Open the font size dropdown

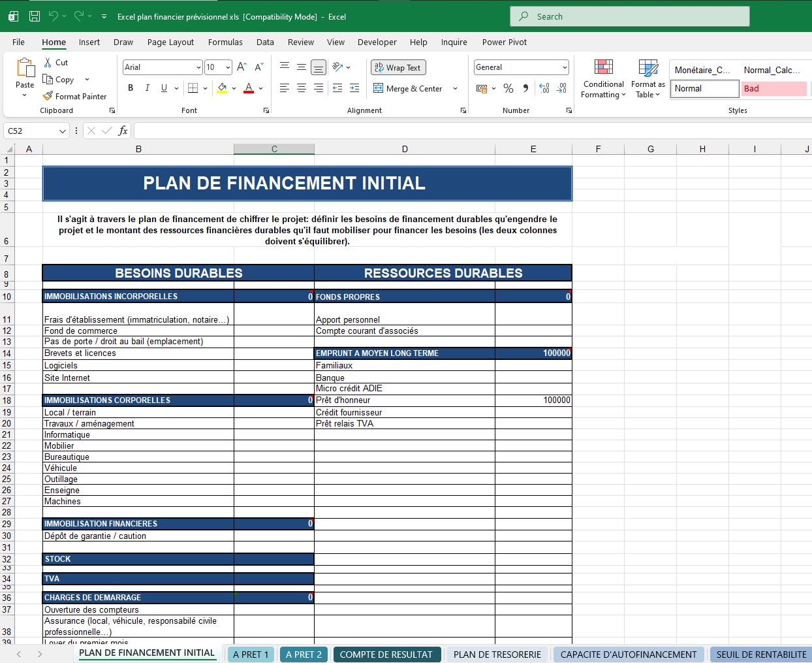point(228,67)
